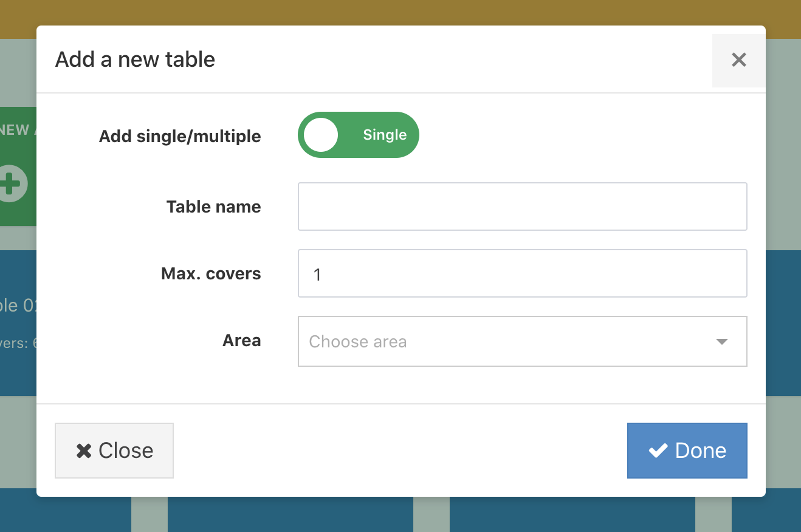Click the "Table name" field label

213,207
